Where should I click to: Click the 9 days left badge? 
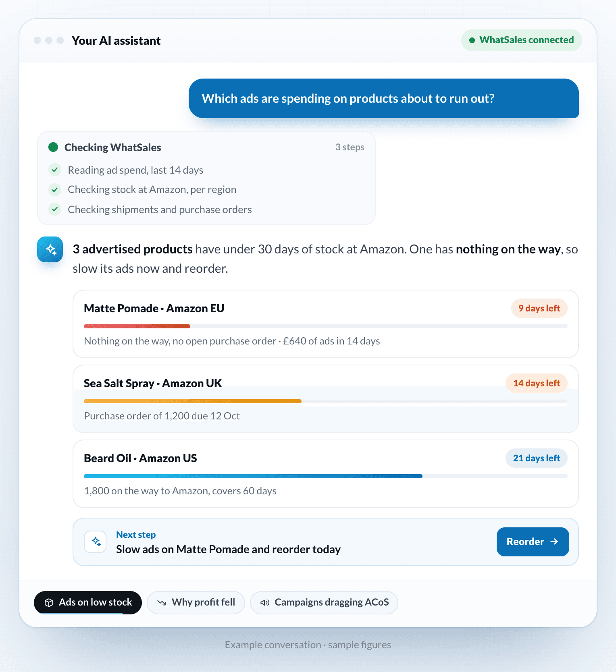point(539,308)
